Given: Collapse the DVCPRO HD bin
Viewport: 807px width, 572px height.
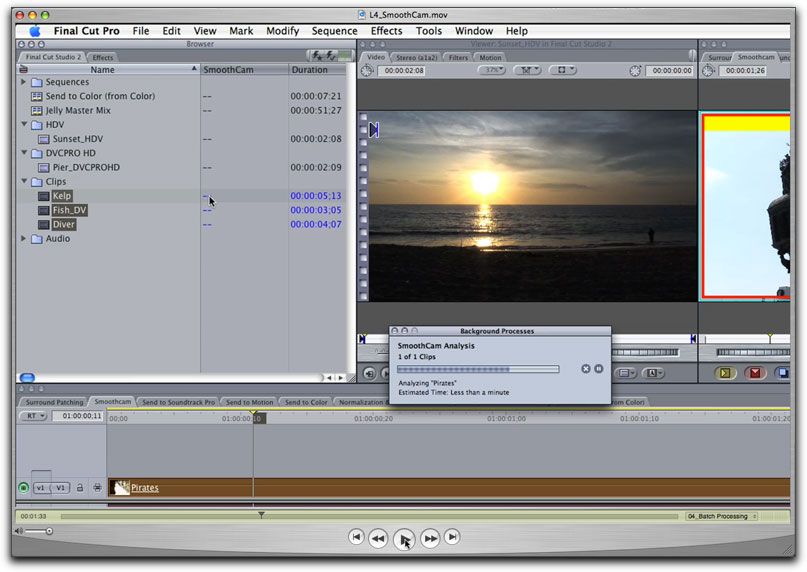Looking at the screenshot, I should click(24, 153).
